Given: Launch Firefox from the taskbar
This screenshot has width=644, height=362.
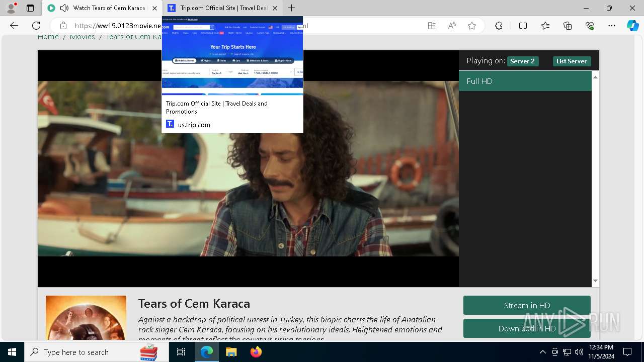Looking at the screenshot, I should [256, 352].
